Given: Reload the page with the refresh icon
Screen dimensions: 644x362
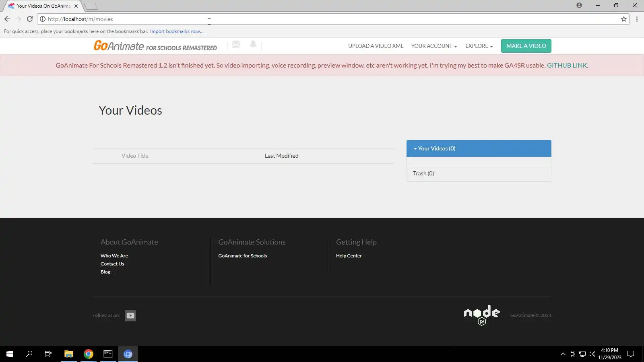Looking at the screenshot, I should click(30, 19).
